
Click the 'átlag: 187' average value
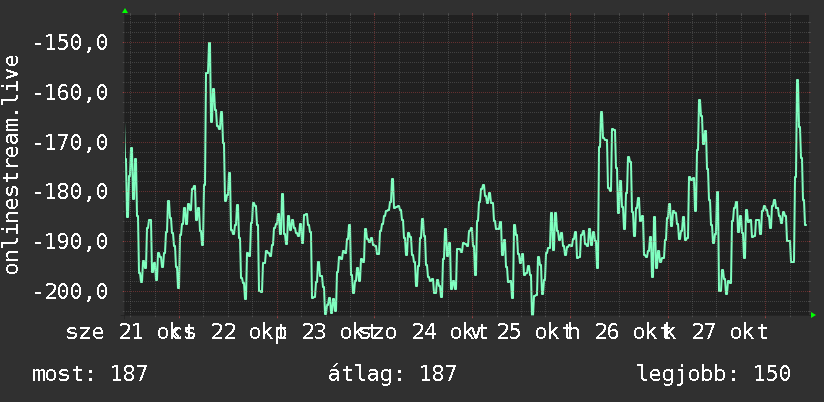pos(392,374)
